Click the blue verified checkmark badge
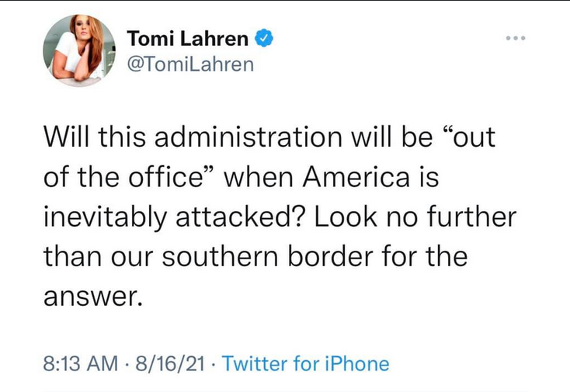The width and height of the screenshot is (570, 392). tap(264, 38)
